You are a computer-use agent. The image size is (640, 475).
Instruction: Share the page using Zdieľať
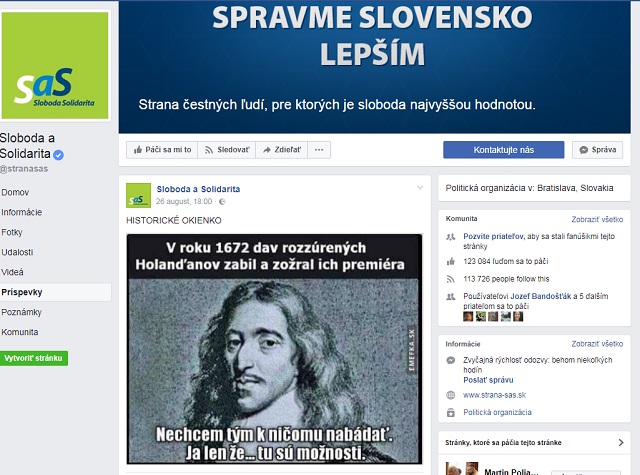click(x=282, y=150)
